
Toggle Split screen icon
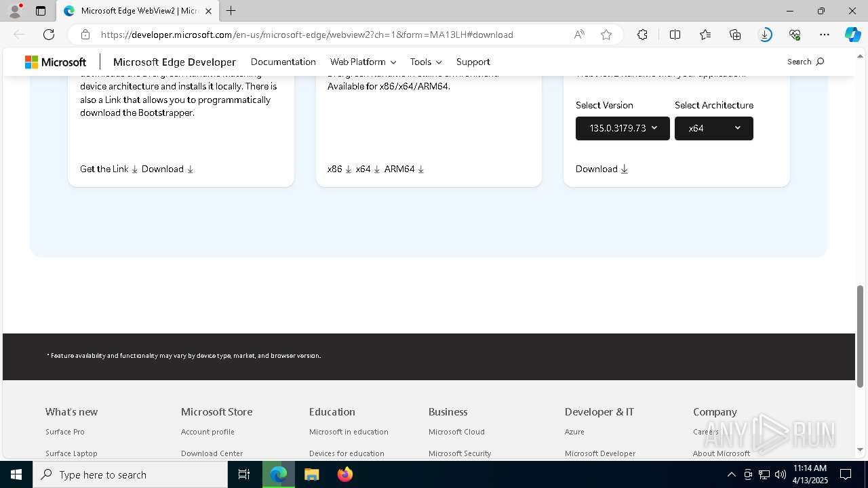click(675, 35)
